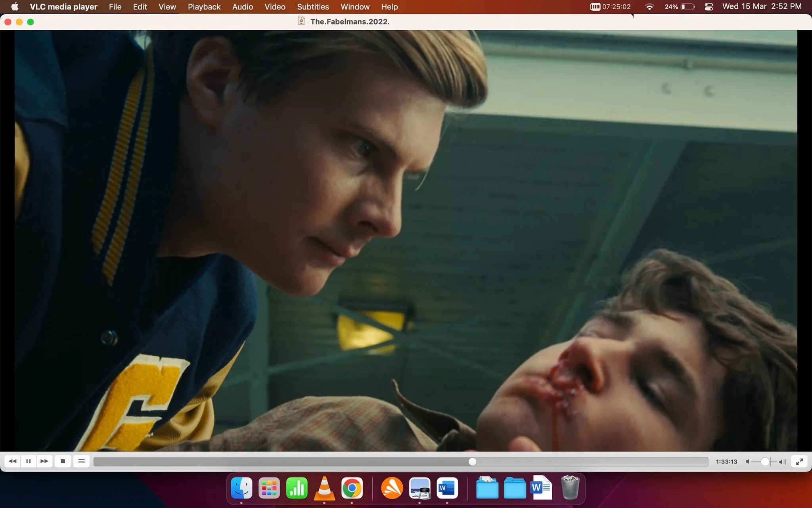Toggle the playlist view button
This screenshot has width=812, height=508.
(81, 461)
